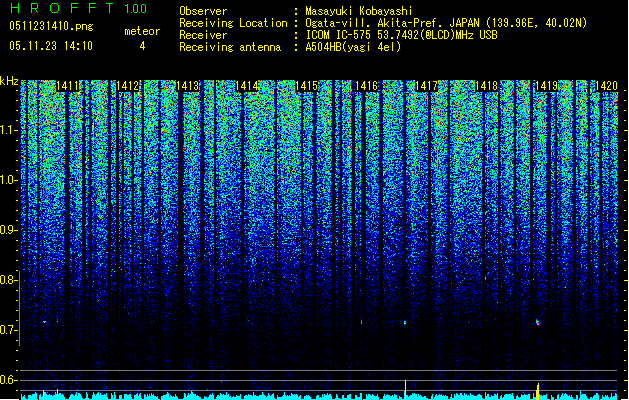Screen dimensions: 629x400
Task: Click the meteor count value 4
Action: point(142,46)
